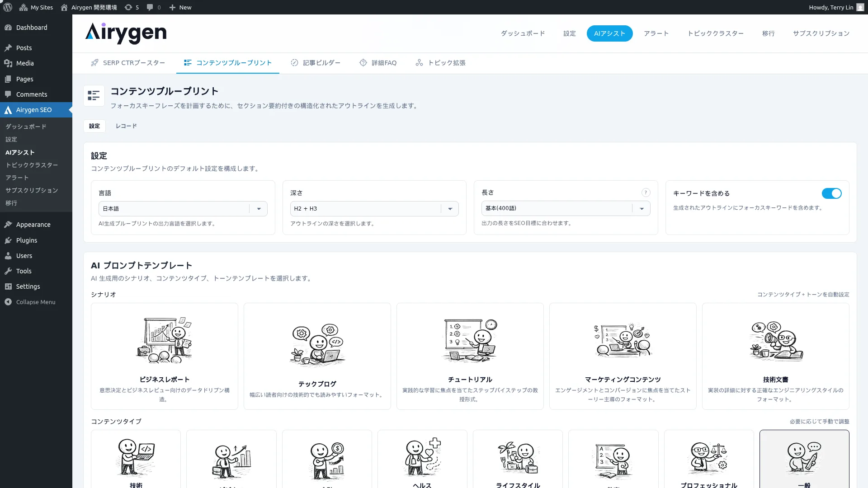Click the Airygen 開発環境 home icon
The image size is (868, 488).
tap(64, 7)
